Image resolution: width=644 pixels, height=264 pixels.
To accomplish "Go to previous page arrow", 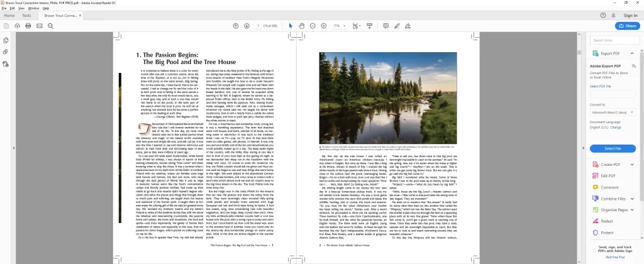I will point(236,26).
